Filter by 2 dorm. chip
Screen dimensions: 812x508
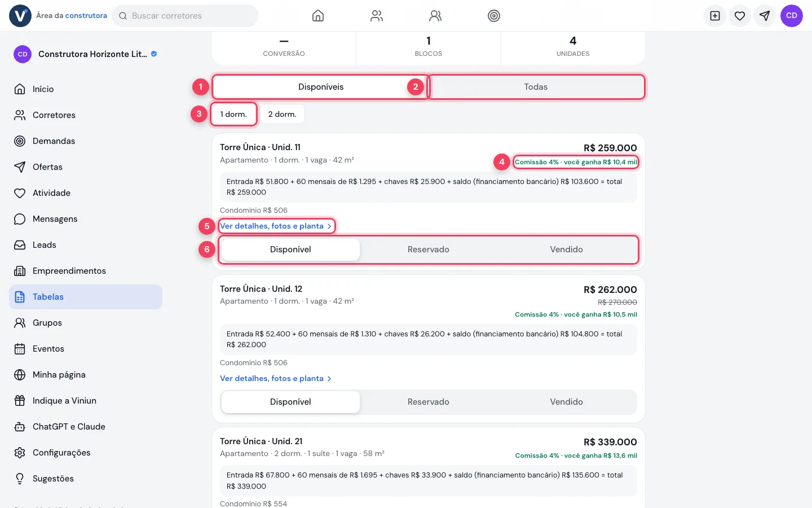pyautogui.click(x=282, y=114)
